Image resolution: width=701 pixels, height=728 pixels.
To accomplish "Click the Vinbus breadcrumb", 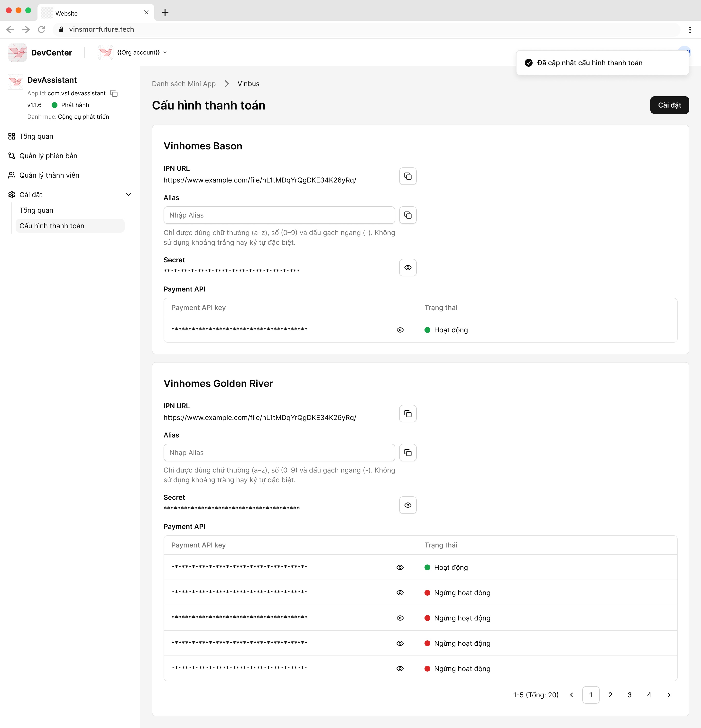I will (248, 83).
